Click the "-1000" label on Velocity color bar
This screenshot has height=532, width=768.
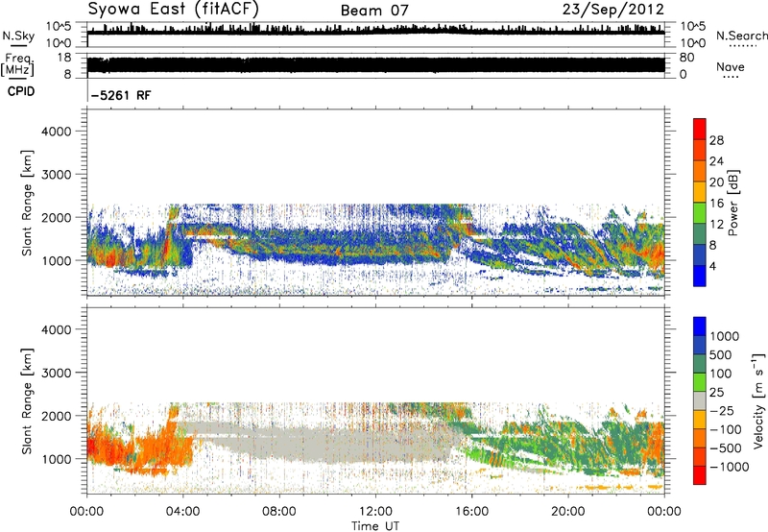coord(729,467)
